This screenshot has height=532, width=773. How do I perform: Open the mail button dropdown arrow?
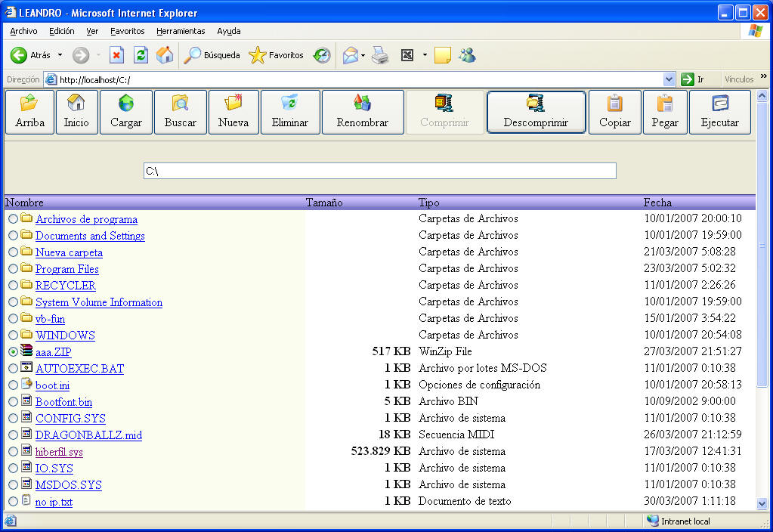(x=363, y=55)
